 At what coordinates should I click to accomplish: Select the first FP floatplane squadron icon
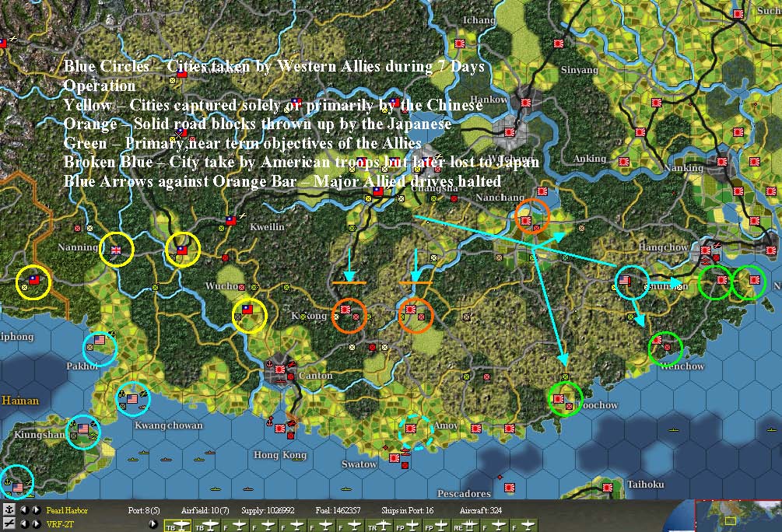click(409, 526)
